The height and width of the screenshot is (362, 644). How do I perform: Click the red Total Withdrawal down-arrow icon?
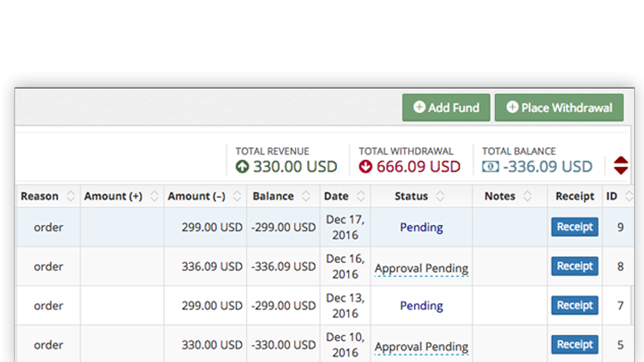[365, 166]
